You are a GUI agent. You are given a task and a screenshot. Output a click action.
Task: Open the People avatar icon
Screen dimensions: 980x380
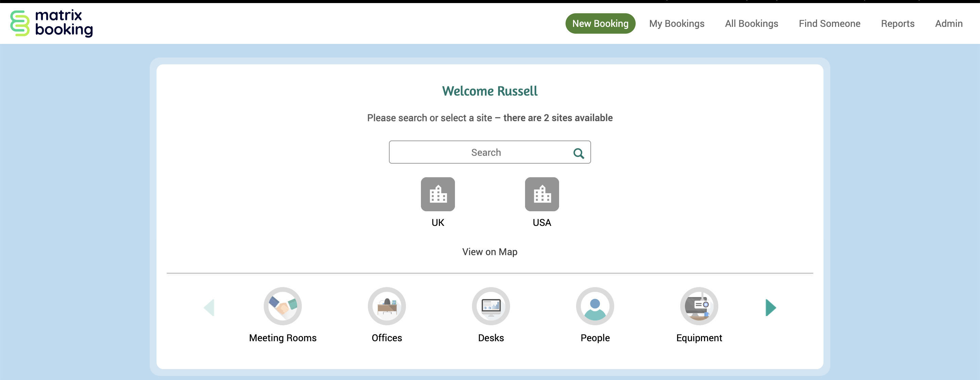tap(595, 306)
